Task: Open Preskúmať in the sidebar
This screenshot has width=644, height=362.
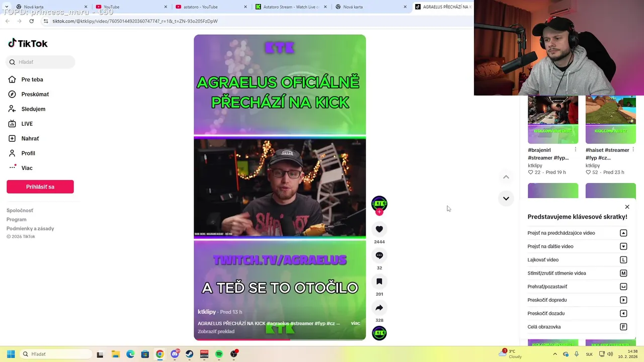Action: 35,94
